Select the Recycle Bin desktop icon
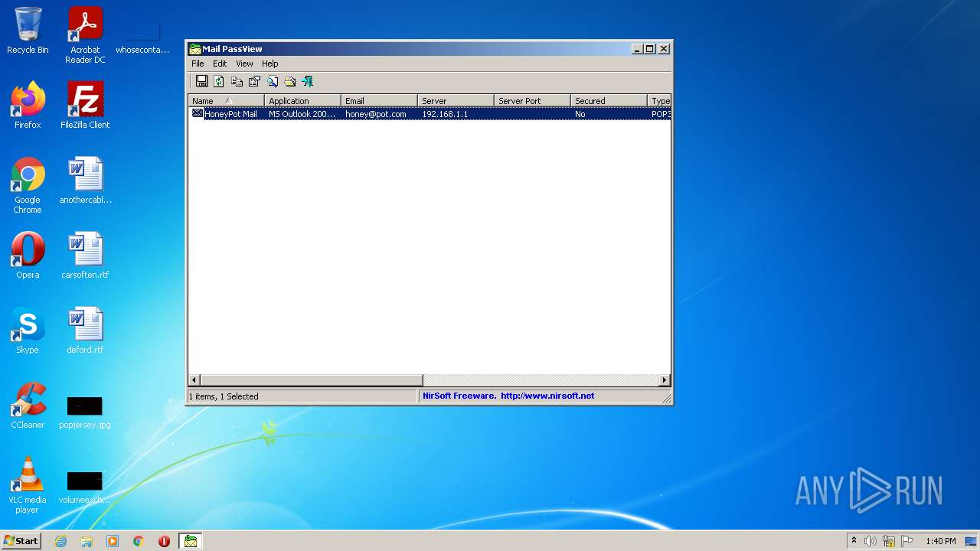 (28, 31)
